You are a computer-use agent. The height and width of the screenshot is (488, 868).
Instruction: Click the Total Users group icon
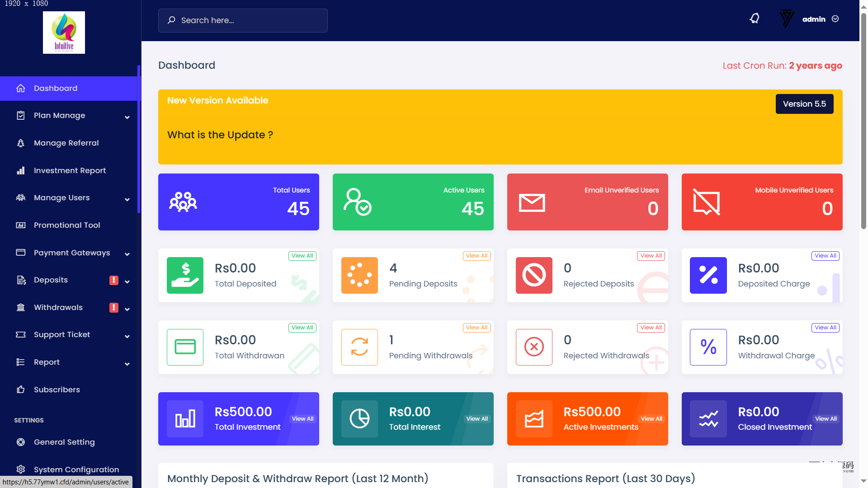[x=183, y=202]
